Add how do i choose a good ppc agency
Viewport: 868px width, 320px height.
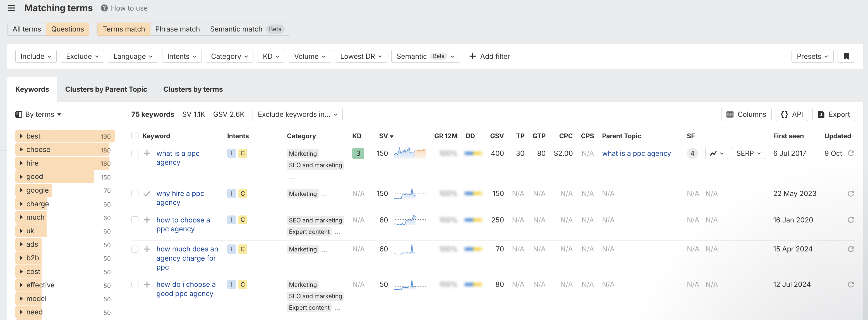[x=147, y=285]
